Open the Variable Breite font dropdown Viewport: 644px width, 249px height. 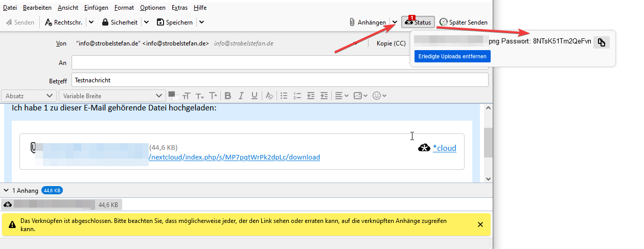point(111,96)
